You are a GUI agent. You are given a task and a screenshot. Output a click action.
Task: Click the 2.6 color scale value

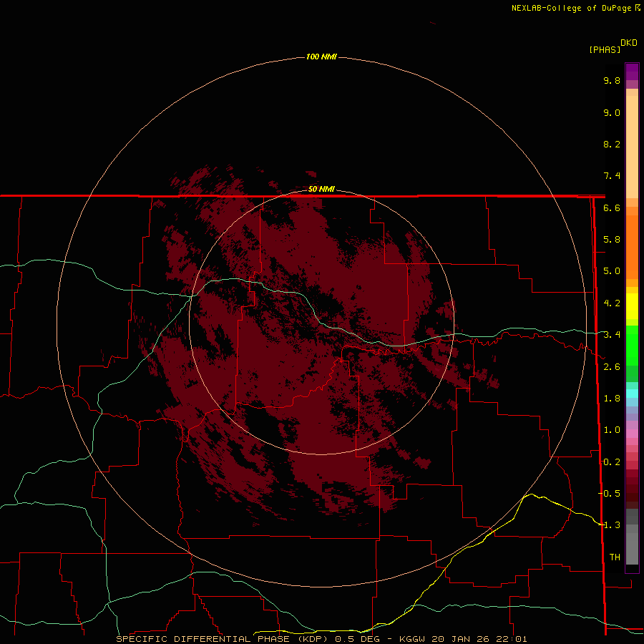click(612, 367)
